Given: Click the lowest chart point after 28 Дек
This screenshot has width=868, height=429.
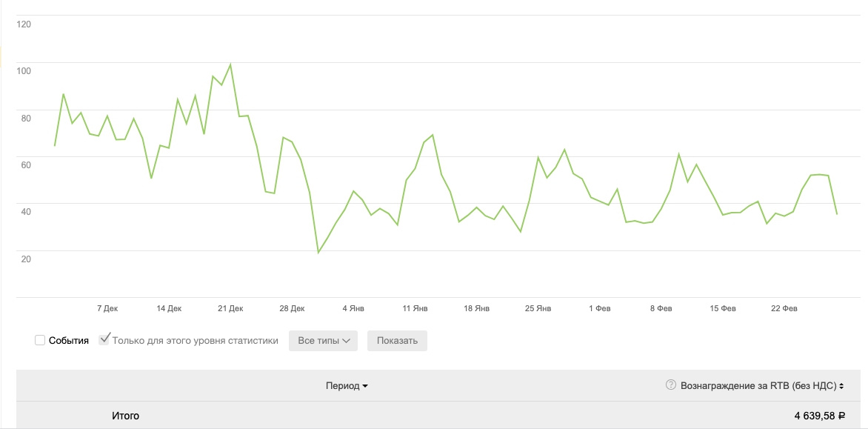Looking at the screenshot, I should coord(318,253).
